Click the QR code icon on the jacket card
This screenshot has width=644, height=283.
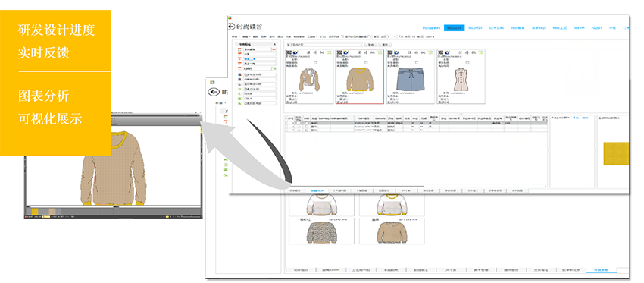(288, 52)
